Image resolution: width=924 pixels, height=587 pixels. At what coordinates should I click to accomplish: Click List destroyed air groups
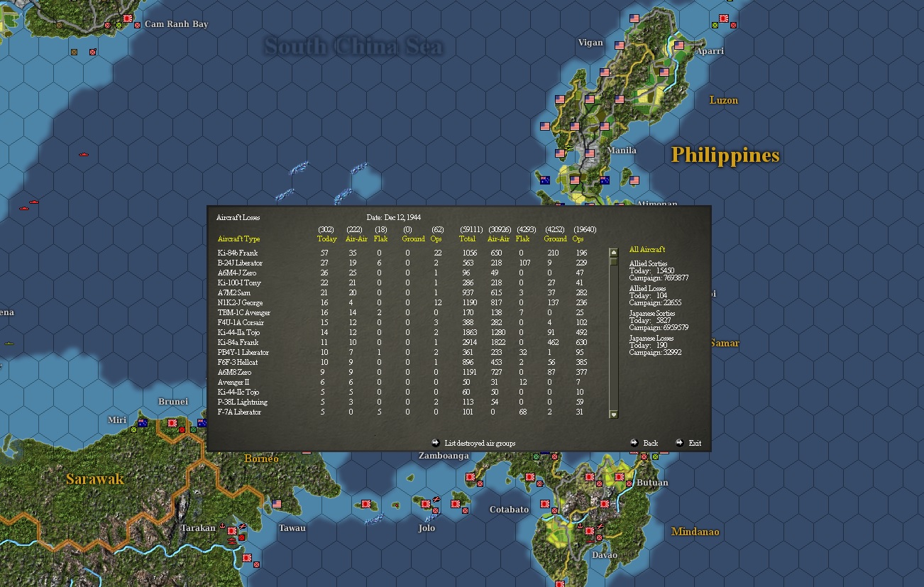click(480, 443)
